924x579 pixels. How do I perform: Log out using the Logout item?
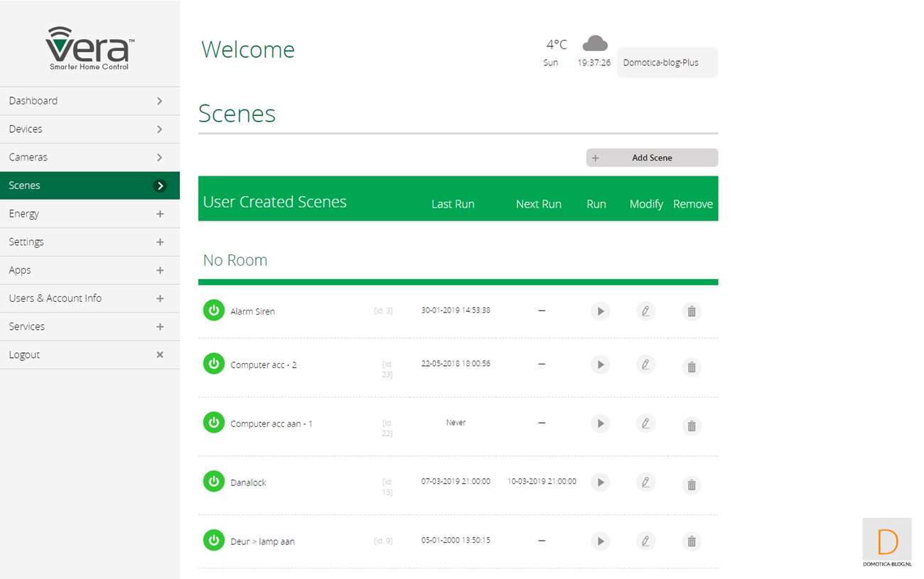90,355
